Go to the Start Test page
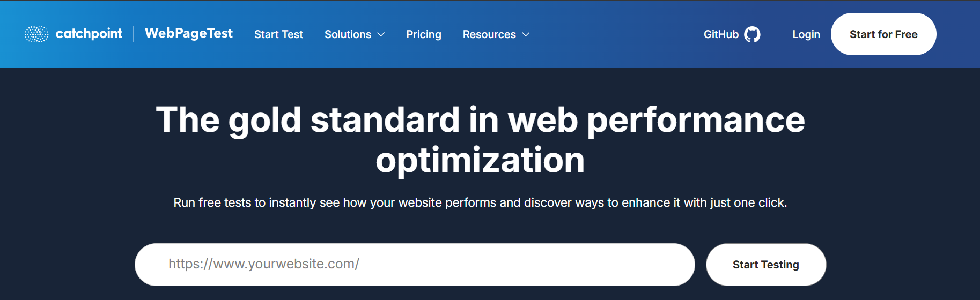The width and height of the screenshot is (980, 300). 278,34
